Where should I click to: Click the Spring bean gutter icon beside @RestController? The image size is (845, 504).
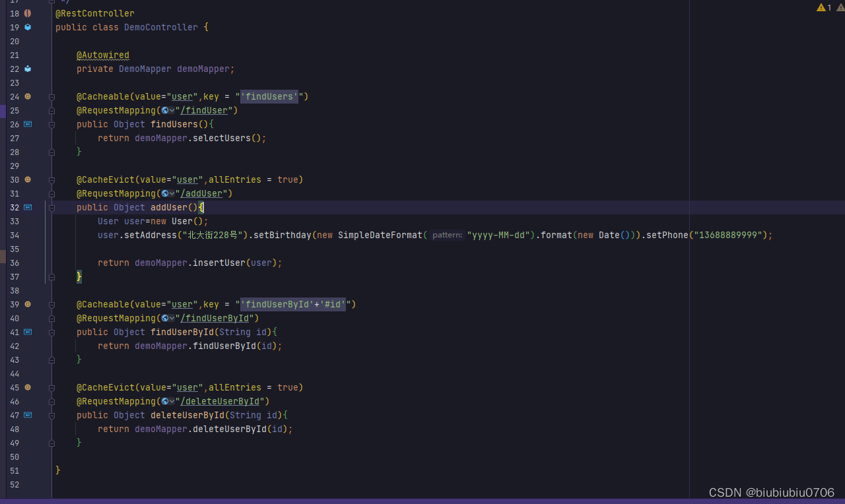point(28,13)
